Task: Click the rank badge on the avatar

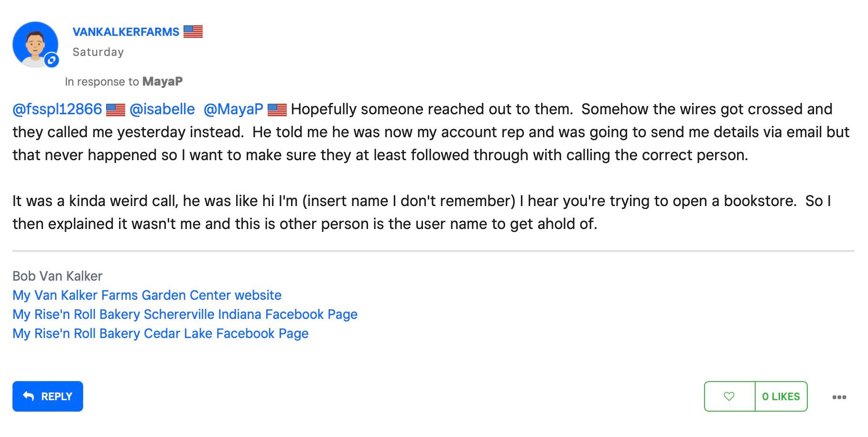Action: 52,60
